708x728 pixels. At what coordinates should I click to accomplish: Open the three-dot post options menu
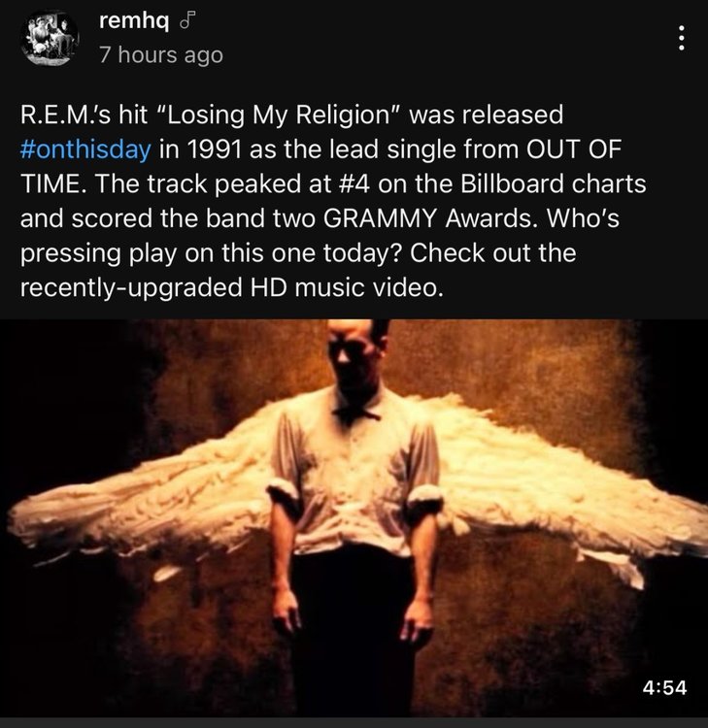681,38
